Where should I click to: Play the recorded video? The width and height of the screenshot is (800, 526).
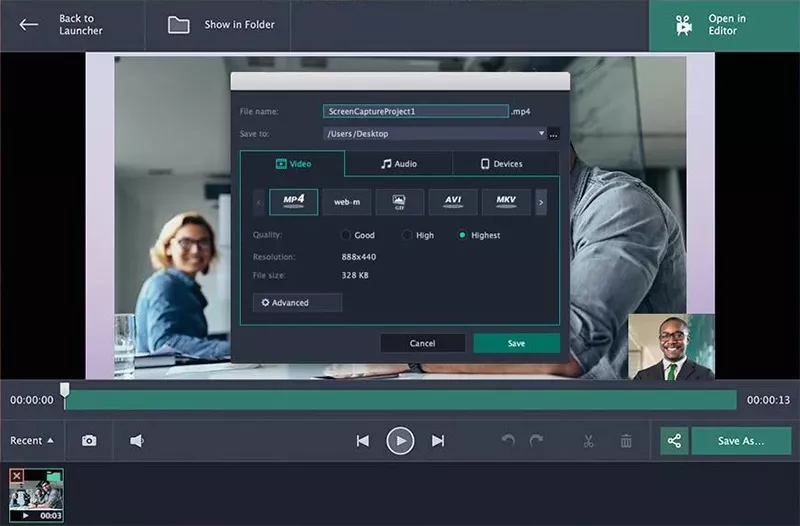401,441
